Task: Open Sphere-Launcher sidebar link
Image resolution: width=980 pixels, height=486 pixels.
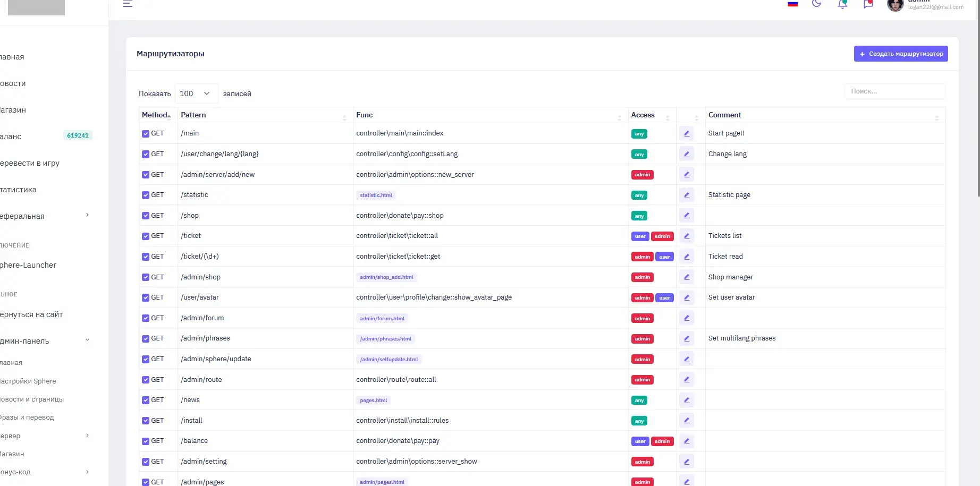Action: [x=28, y=265]
